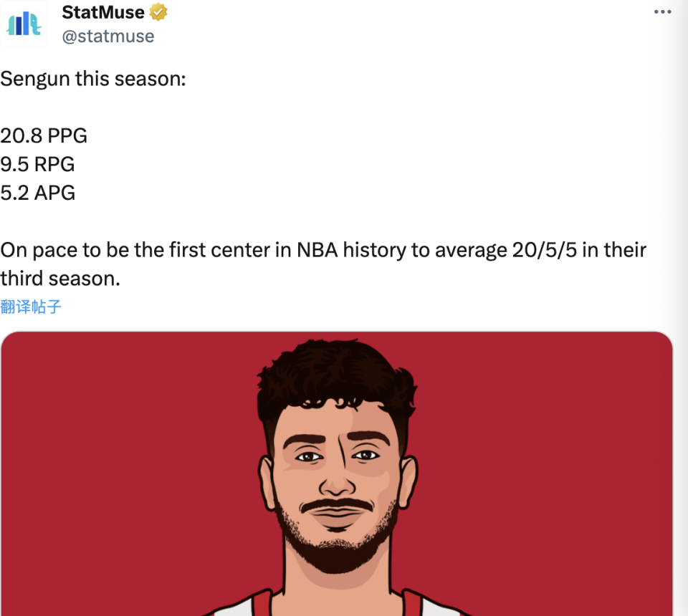Click the words "third season." in the post

[x=60, y=279]
